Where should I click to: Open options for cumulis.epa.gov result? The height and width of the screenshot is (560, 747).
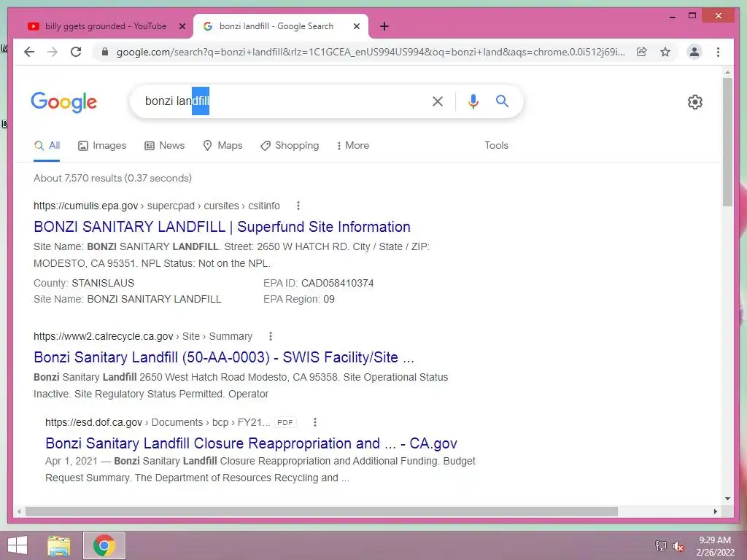298,206
